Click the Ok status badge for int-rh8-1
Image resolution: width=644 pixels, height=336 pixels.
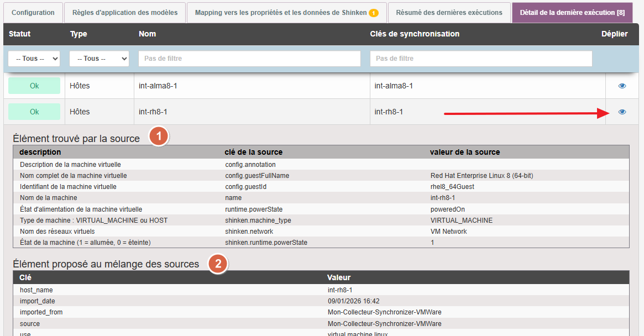pyautogui.click(x=34, y=112)
